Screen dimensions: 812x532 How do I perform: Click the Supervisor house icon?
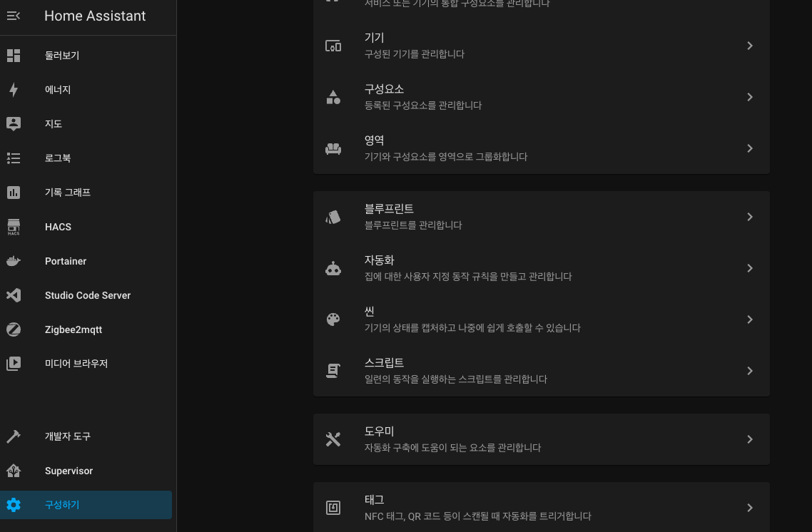(x=14, y=471)
